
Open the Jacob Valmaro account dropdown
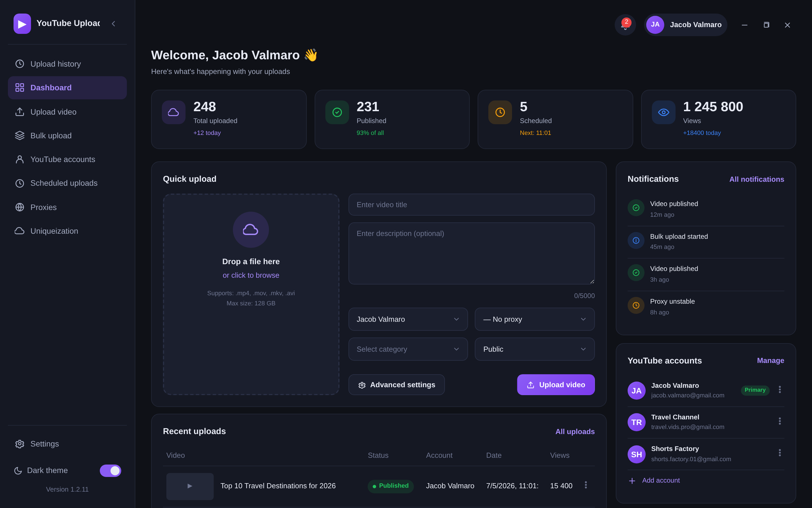[408, 319]
